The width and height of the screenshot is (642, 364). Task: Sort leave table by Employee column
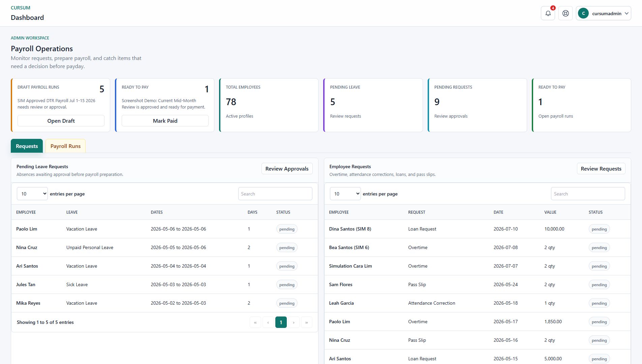tap(26, 212)
